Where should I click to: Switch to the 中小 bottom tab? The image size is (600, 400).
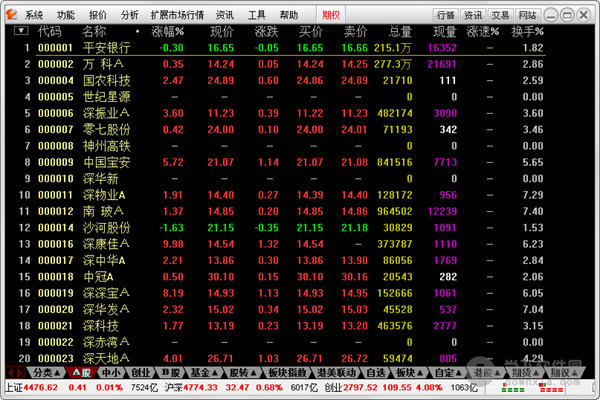point(111,372)
